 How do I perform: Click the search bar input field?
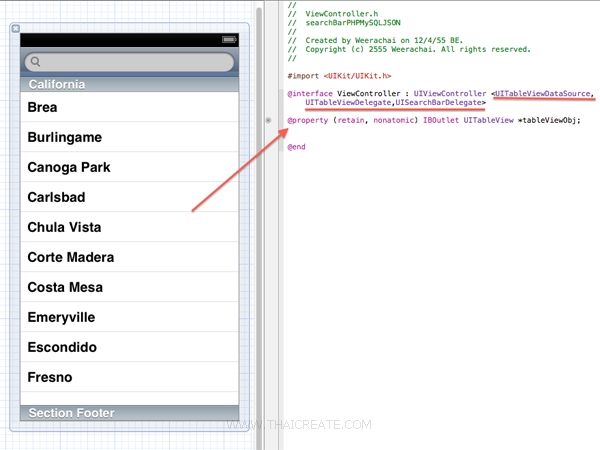click(x=129, y=62)
